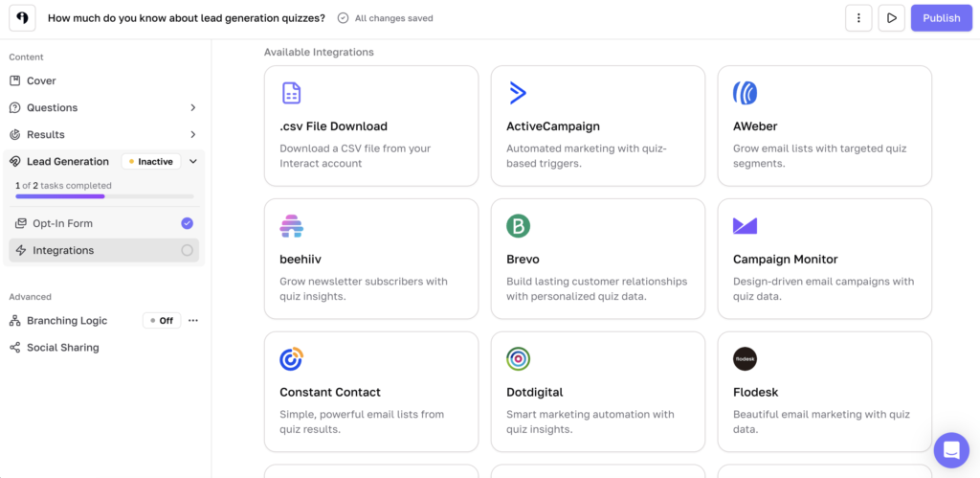Viewport: 980px width, 478px height.
Task: Click the quiz title text
Action: [187, 18]
